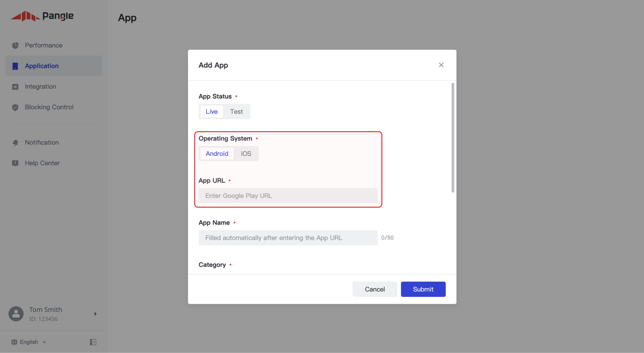Select Live app status
The width and height of the screenshot is (644, 353).
click(x=211, y=112)
